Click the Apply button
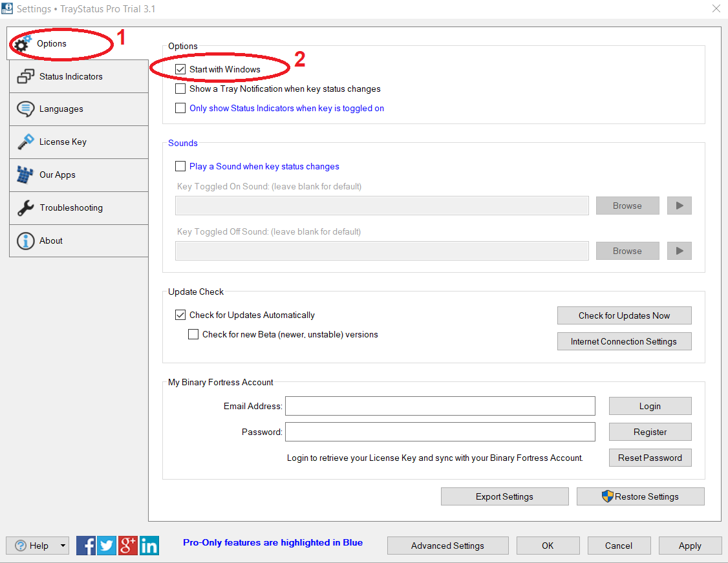728x563 pixels. tap(690, 546)
